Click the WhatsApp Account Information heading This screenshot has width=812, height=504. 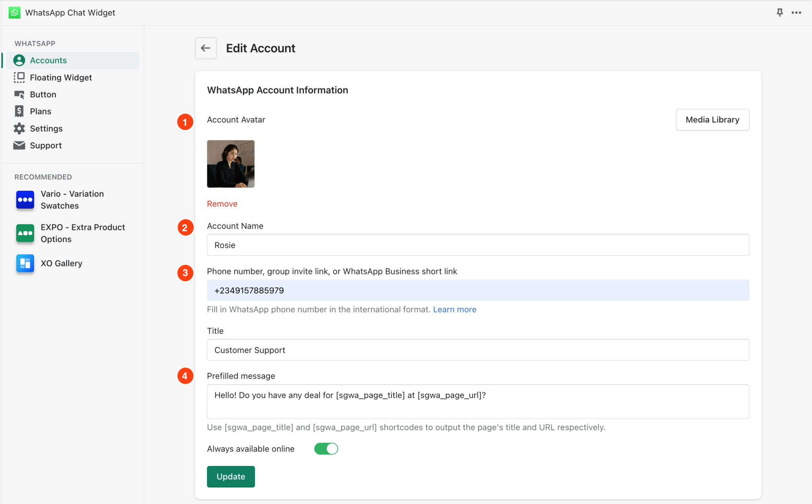[x=278, y=90]
